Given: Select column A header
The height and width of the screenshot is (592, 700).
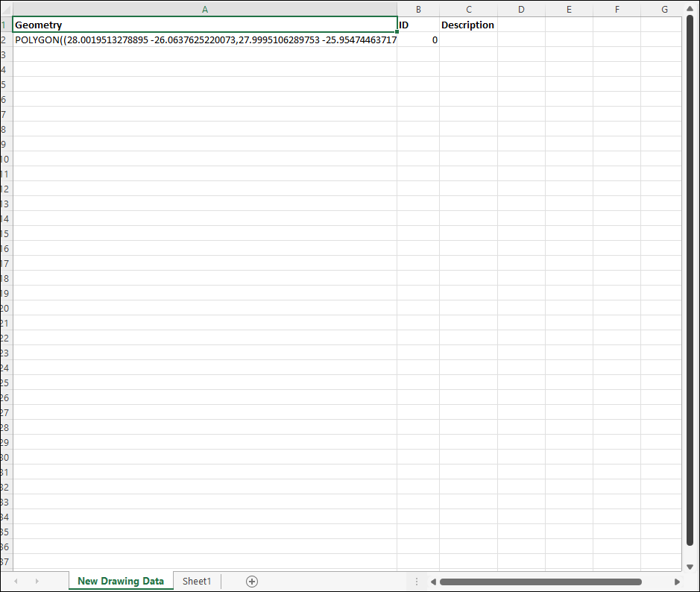Looking at the screenshot, I should [205, 9].
